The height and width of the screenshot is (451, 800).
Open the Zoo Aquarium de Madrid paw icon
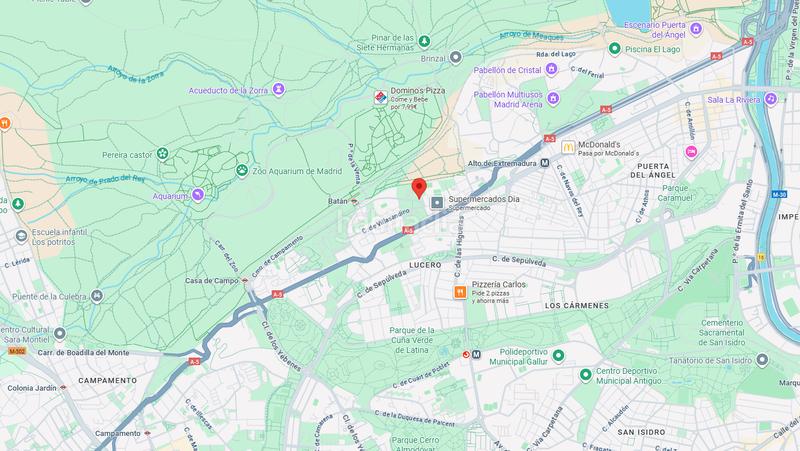coord(242,170)
